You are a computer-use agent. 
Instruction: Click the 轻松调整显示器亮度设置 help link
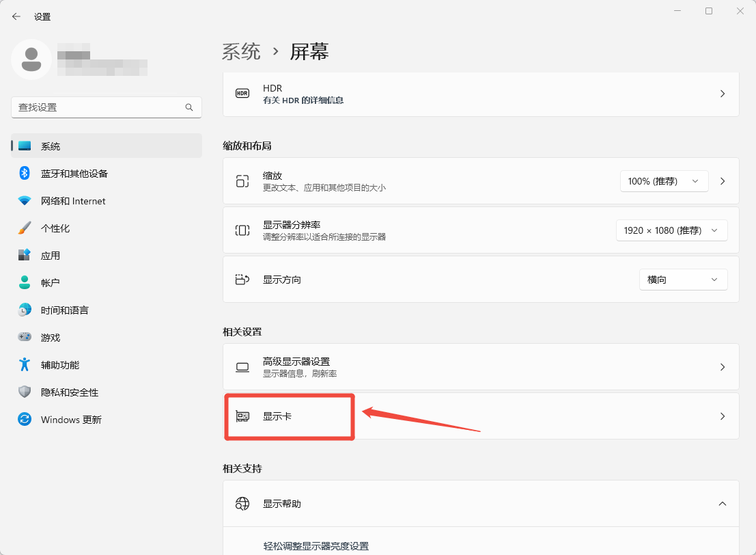pyautogui.click(x=316, y=546)
